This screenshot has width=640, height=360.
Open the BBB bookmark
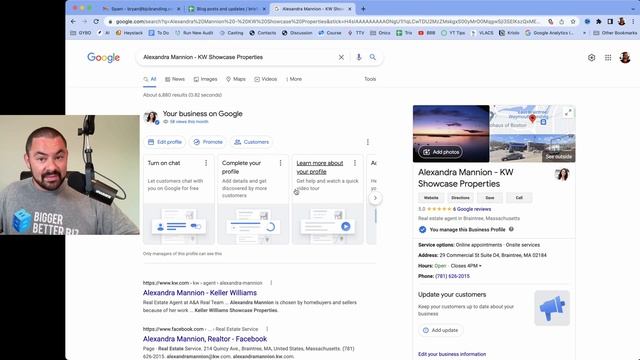pyautogui.click(x=427, y=33)
